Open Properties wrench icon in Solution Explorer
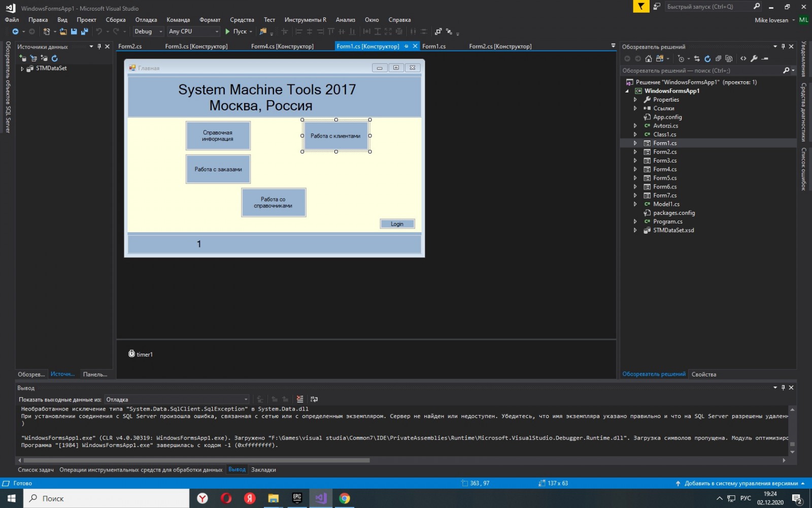This screenshot has width=812, height=508. (x=754, y=58)
